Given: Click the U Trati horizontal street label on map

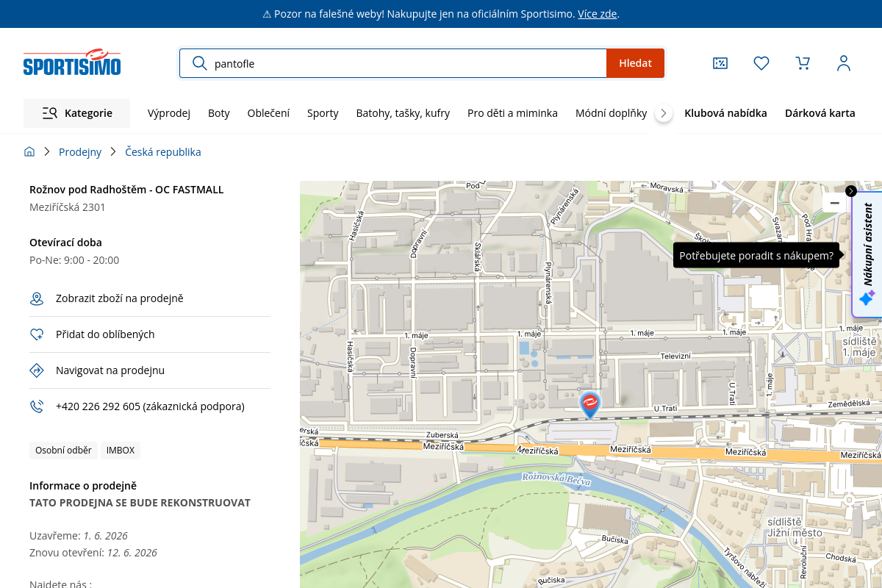Looking at the screenshot, I should [x=664, y=408].
